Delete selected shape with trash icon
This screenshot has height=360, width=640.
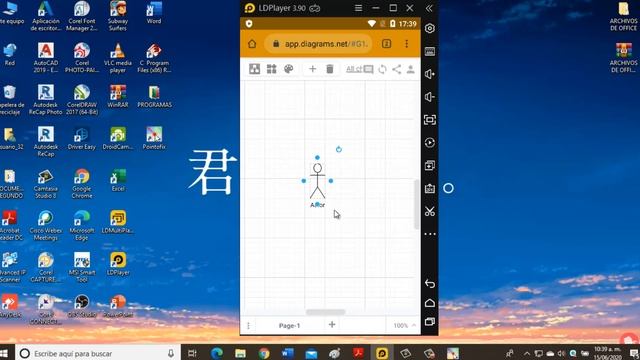330,69
